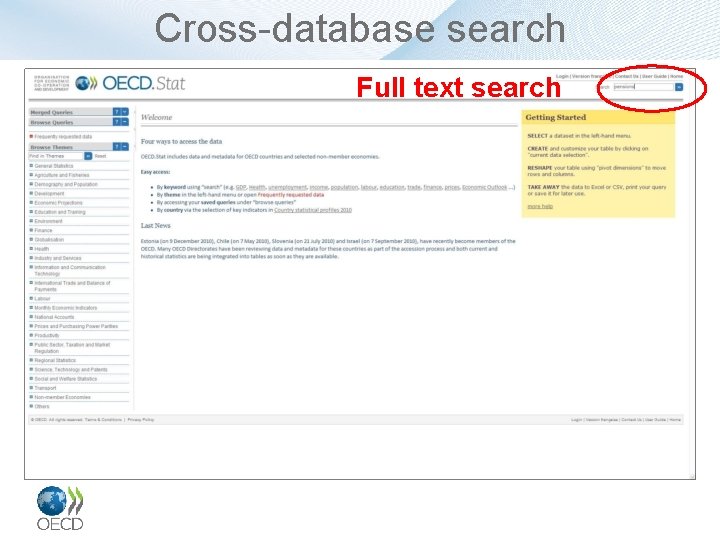The image size is (720, 540).
Task: Click the Economic Outlook keyword link
Action: tap(484, 187)
